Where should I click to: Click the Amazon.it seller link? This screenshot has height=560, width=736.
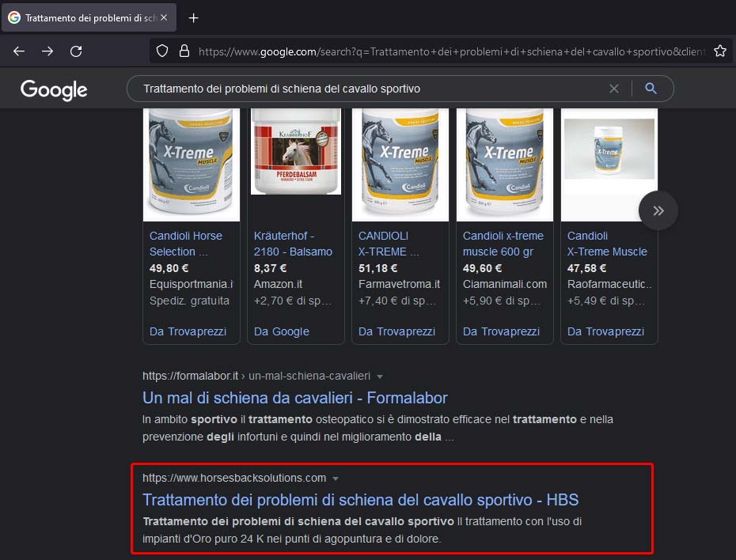pos(276,283)
